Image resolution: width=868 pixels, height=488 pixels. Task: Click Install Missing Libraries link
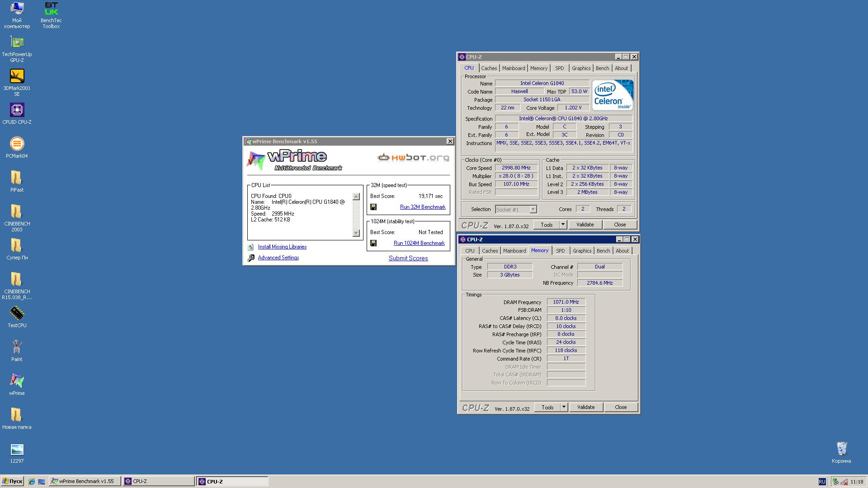282,247
